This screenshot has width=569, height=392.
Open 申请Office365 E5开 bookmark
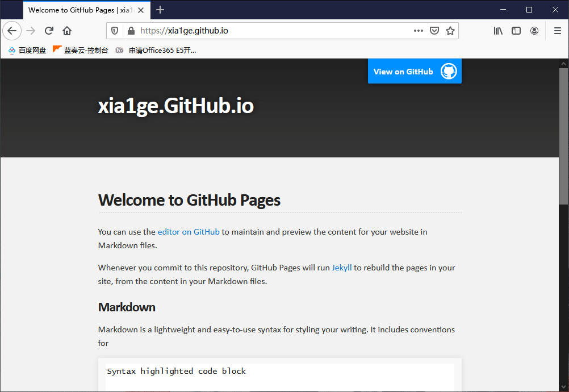[x=156, y=51]
